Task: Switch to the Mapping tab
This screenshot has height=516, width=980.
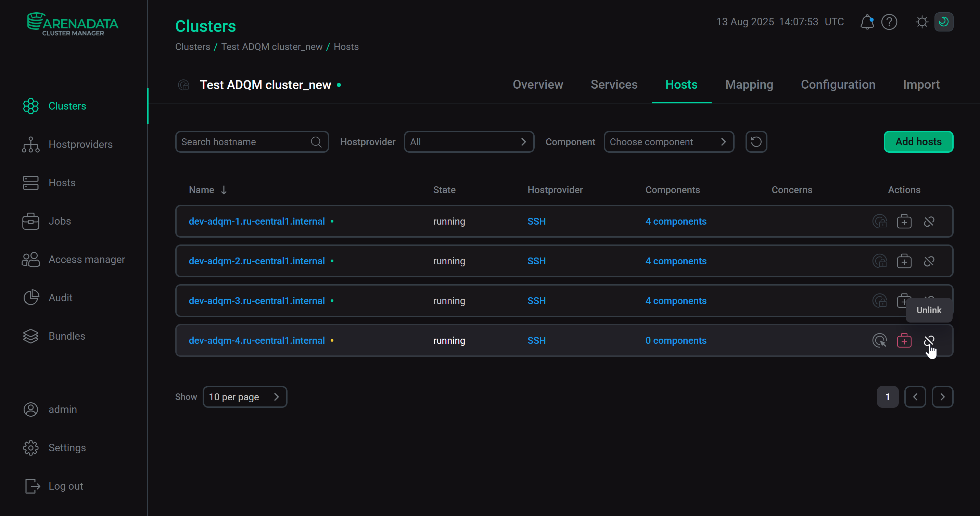Action: tap(749, 85)
